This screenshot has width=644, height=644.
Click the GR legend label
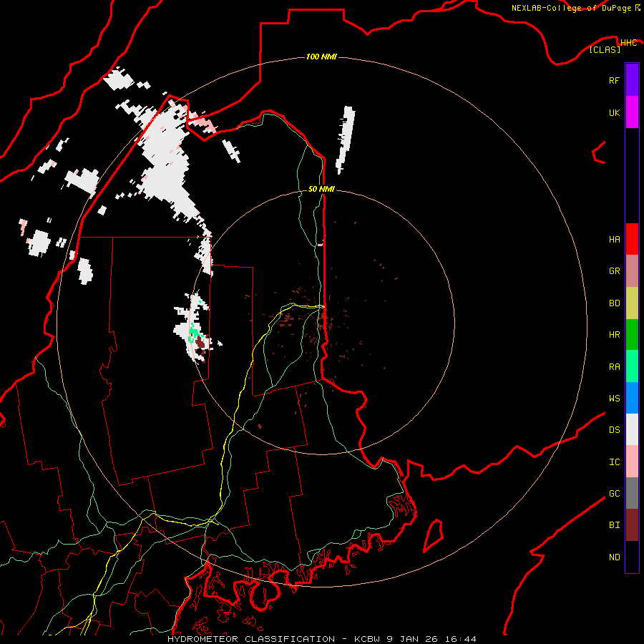[614, 271]
